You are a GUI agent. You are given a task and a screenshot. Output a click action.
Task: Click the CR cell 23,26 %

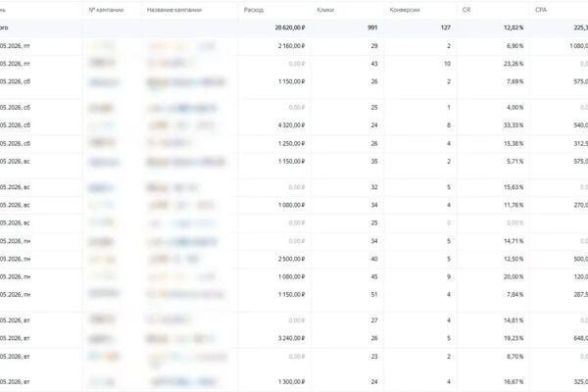(x=514, y=64)
